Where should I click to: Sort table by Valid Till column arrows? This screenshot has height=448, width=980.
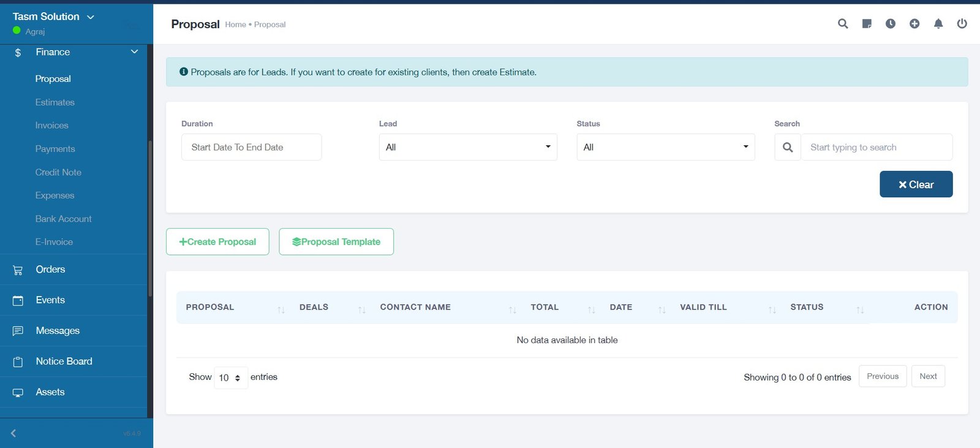(772, 310)
